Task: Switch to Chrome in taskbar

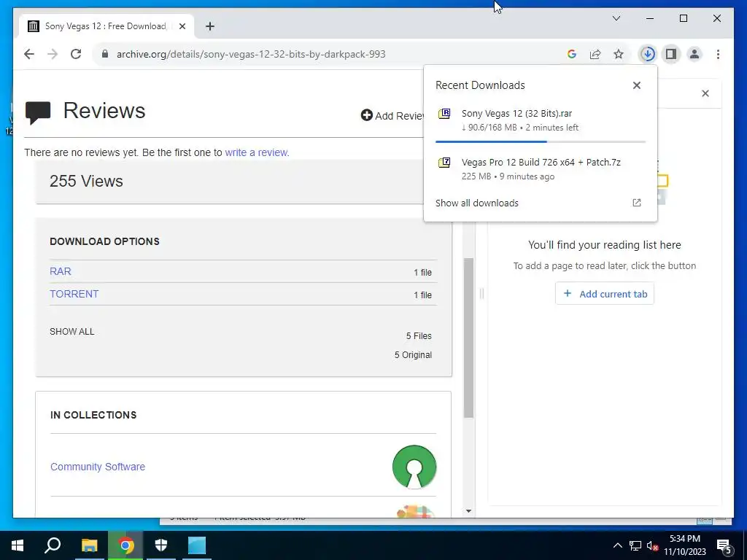Action: [x=125, y=545]
